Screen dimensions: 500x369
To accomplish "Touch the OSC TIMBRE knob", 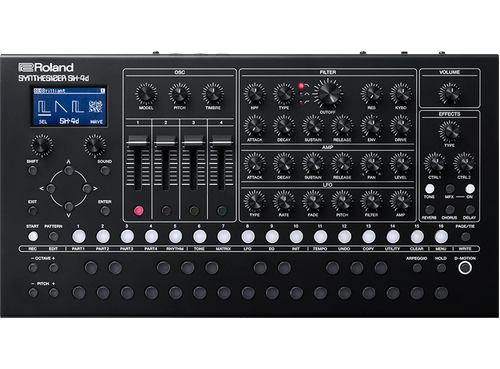I will pyautogui.click(x=213, y=94).
